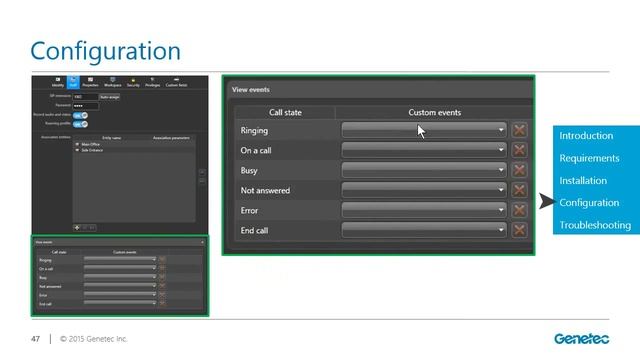Go to Requirements in the slide outline
The height and width of the screenshot is (360, 640).
click(x=589, y=158)
